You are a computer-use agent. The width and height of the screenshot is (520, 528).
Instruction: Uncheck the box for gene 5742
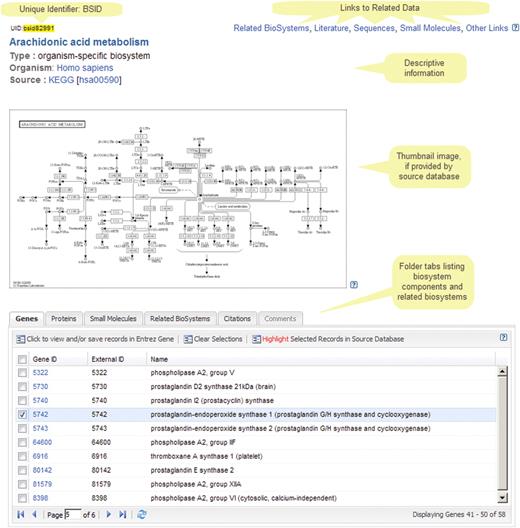[22, 415]
